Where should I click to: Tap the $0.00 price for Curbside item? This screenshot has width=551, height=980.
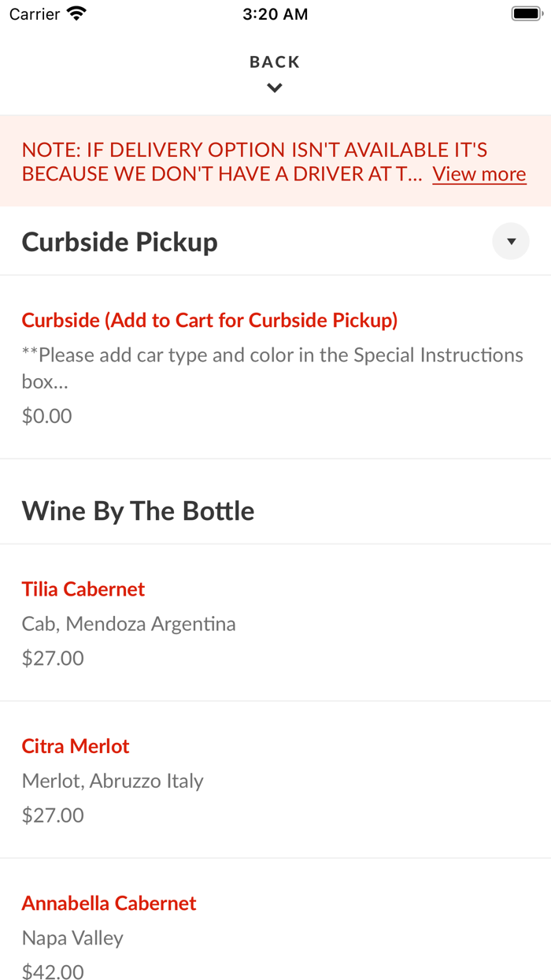(x=46, y=415)
